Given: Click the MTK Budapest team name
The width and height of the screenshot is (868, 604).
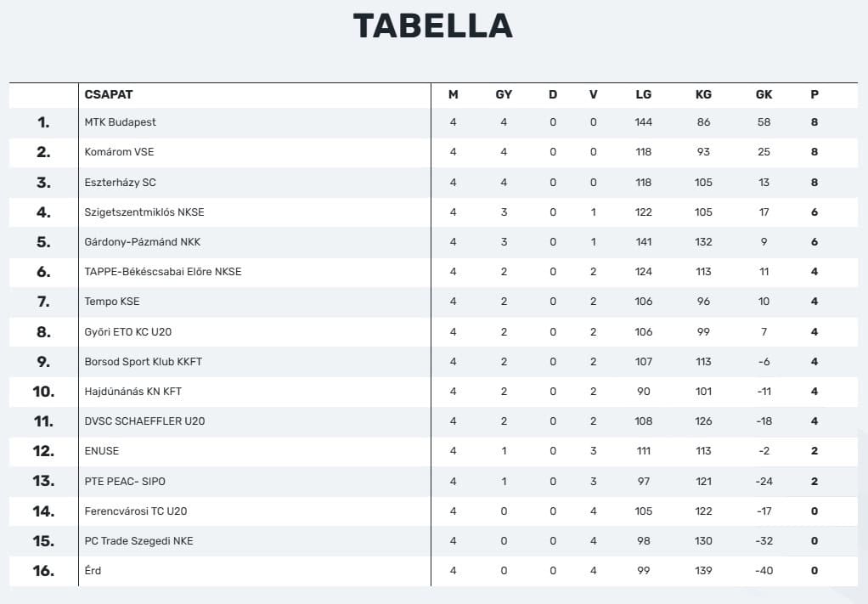Looking at the screenshot, I should point(121,122).
